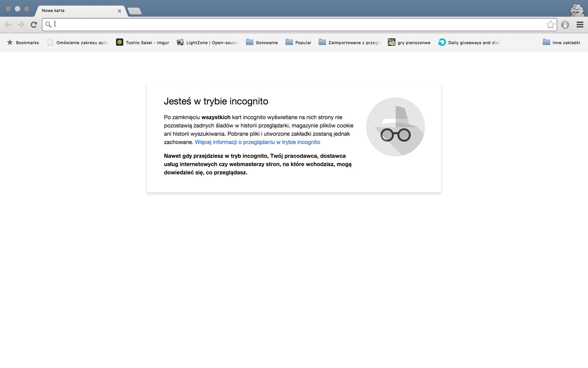Open the hand-shaped extension icon

pyautogui.click(x=565, y=25)
